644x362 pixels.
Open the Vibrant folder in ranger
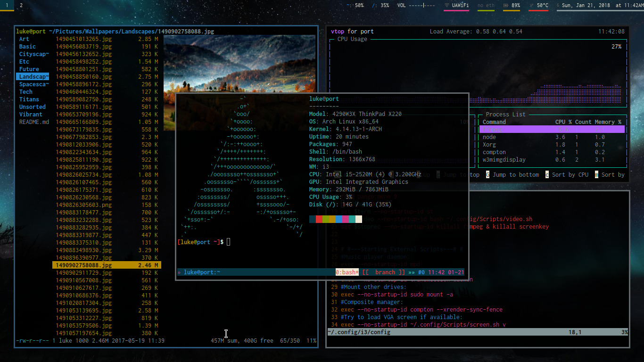31,115
